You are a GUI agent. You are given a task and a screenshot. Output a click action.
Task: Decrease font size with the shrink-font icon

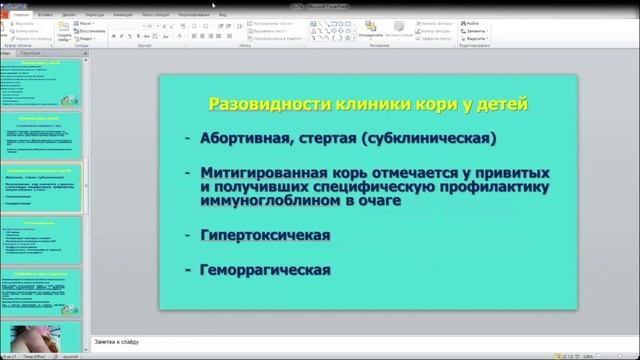[x=172, y=26]
